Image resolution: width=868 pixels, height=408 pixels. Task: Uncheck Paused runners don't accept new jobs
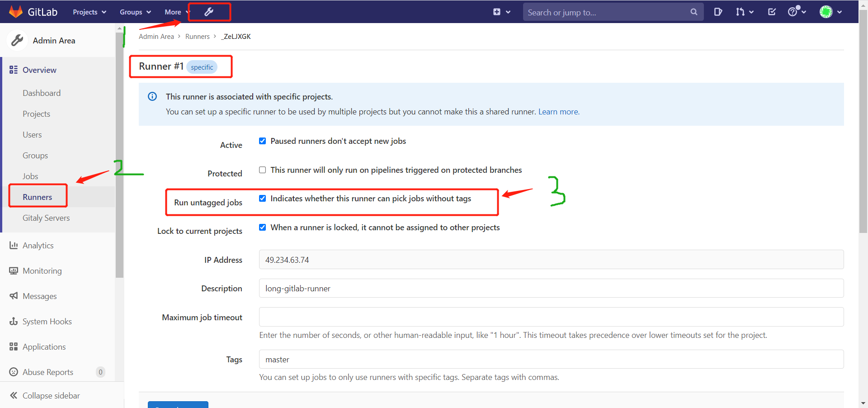pos(262,141)
